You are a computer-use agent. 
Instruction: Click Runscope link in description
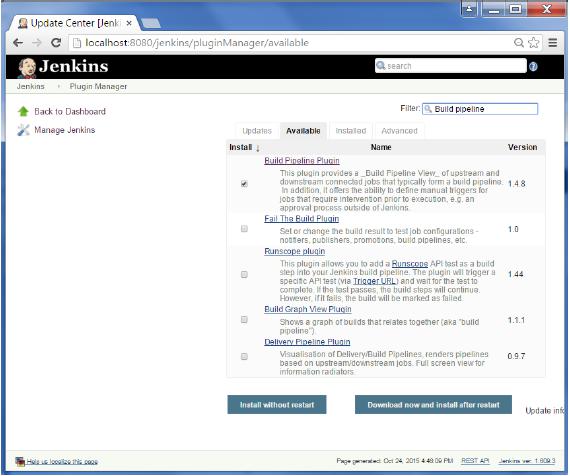tap(410, 264)
